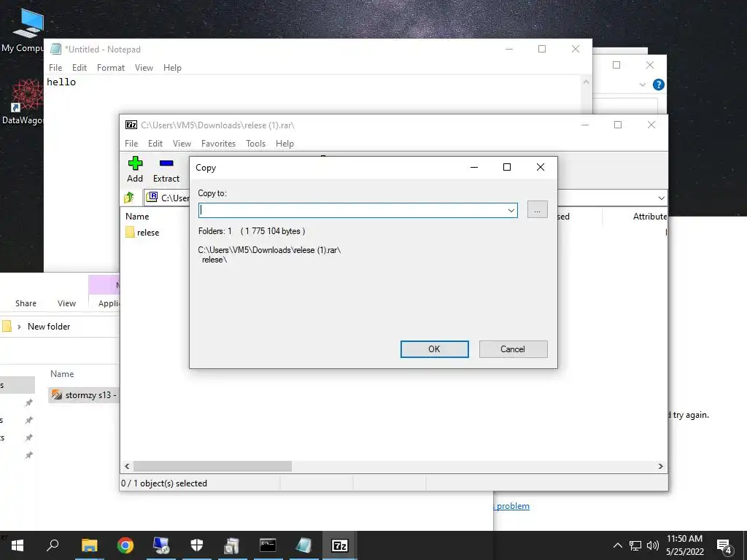The height and width of the screenshot is (560, 747).
Task: Show hidden system tray icons
Action: coord(617,545)
